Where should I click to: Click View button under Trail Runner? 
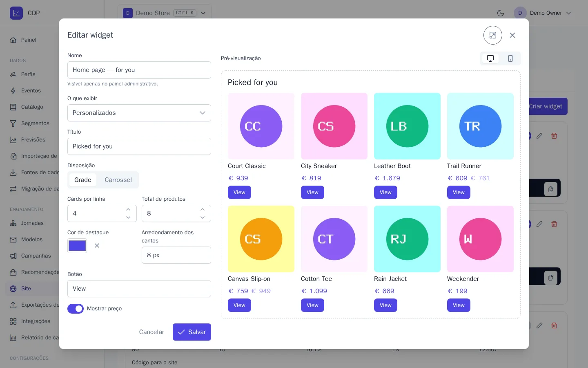(x=459, y=193)
